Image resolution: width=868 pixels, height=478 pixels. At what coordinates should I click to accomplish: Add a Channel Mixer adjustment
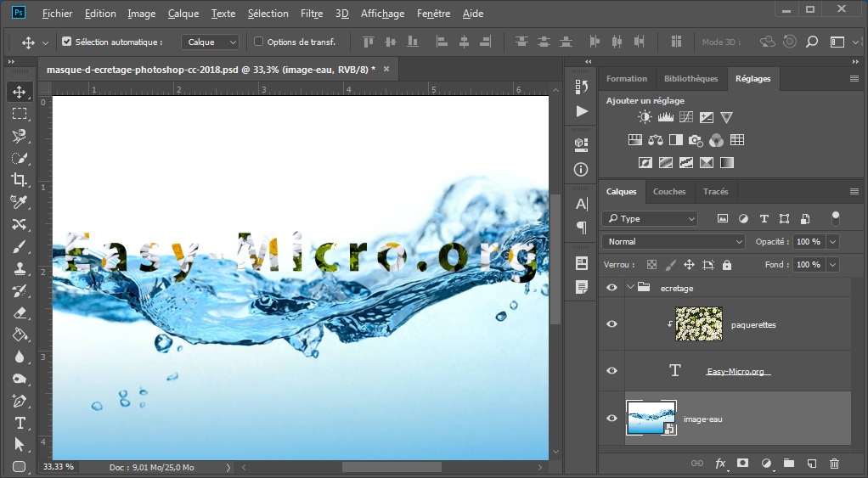click(x=716, y=140)
